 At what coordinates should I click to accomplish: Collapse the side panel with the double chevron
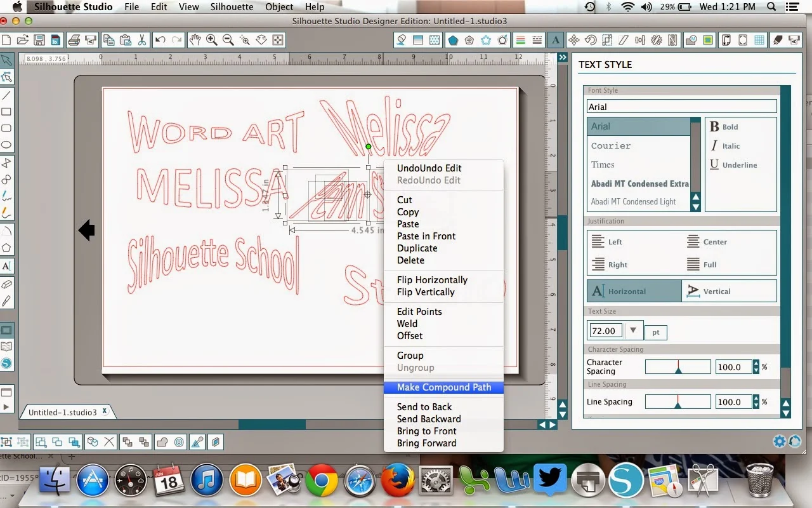click(562, 57)
